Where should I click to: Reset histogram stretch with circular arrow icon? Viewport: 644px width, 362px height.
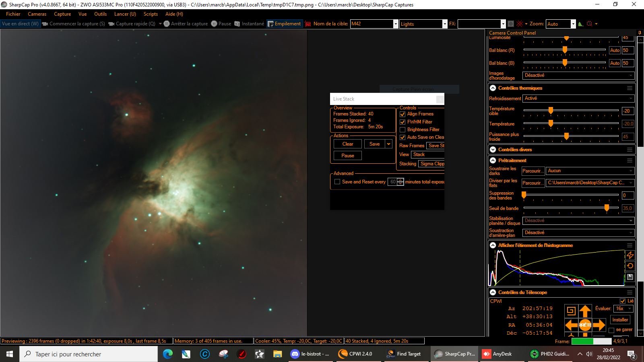[x=630, y=266]
